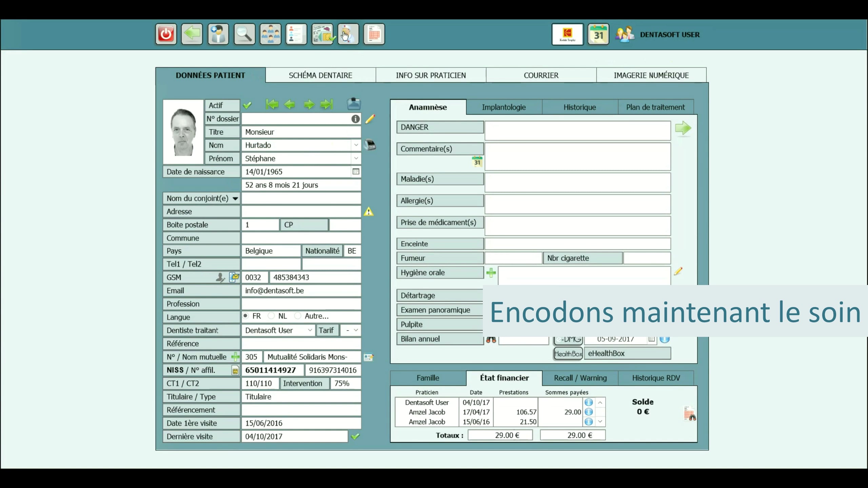Click the pencil edit icon near N° dossier
Screen dimensions: 868x488
pos(371,119)
